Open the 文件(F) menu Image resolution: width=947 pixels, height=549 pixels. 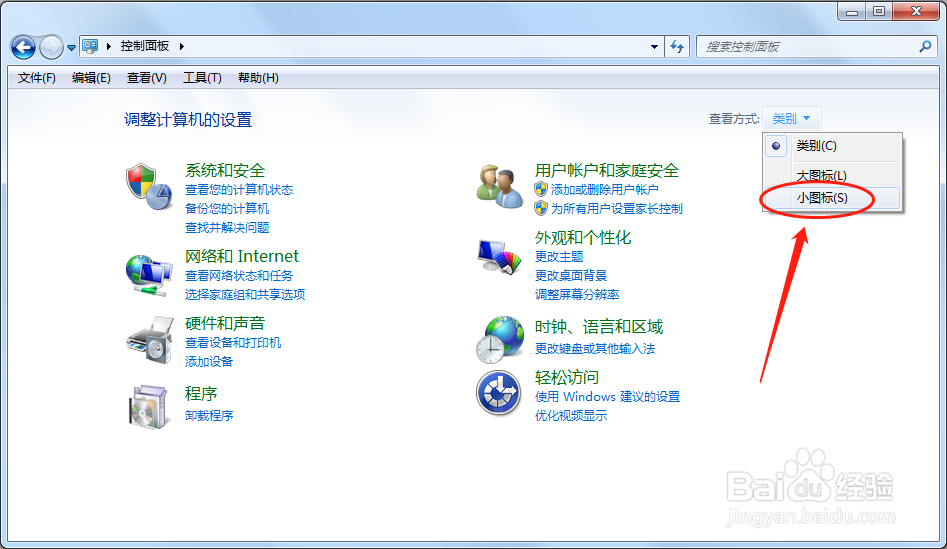point(37,78)
